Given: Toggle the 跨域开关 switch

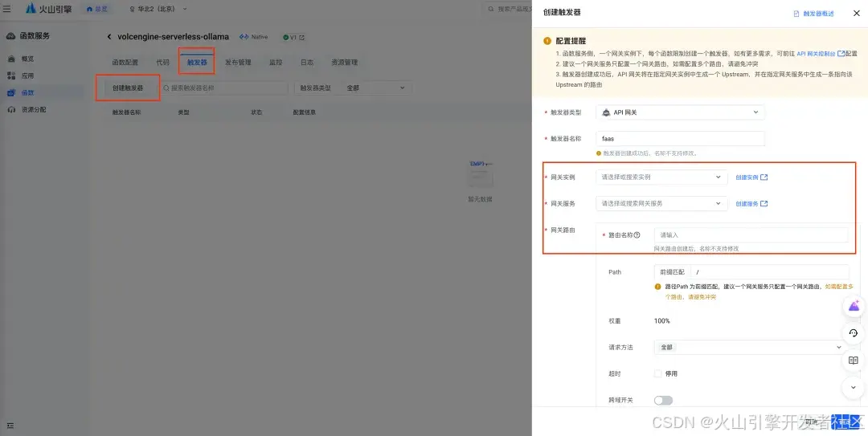Looking at the screenshot, I should pyautogui.click(x=663, y=400).
